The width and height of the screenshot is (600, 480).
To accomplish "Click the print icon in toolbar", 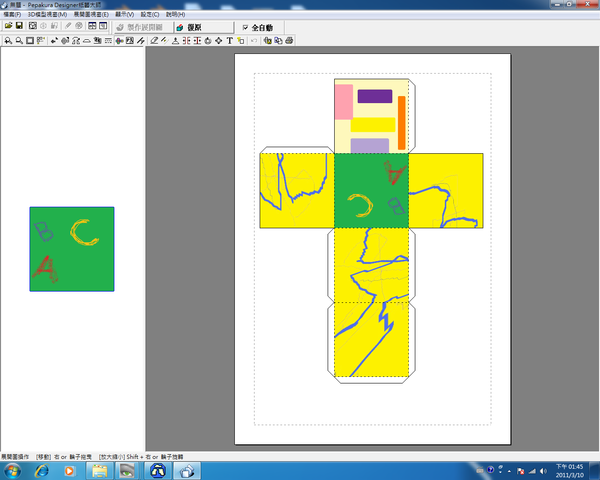I will coord(289,41).
